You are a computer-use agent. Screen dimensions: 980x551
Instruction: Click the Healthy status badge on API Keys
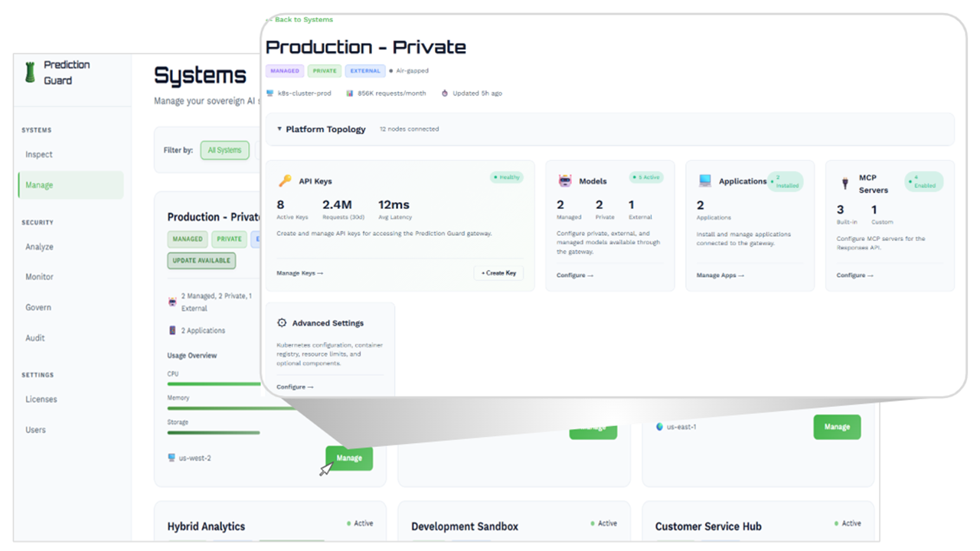coord(507,178)
